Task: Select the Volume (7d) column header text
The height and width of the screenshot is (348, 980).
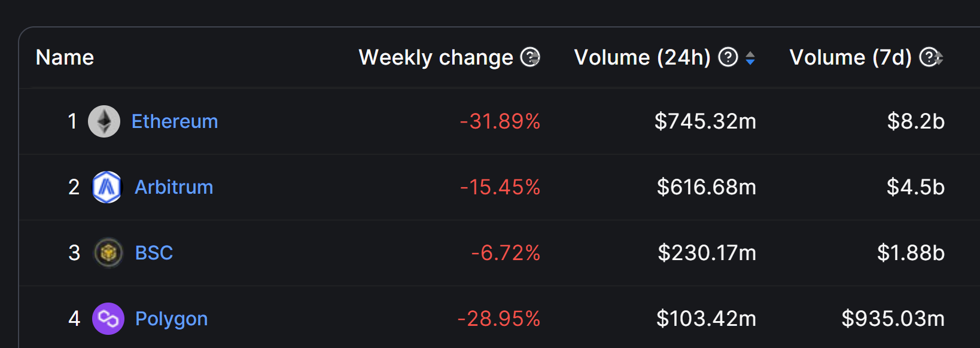Action: coord(851,57)
